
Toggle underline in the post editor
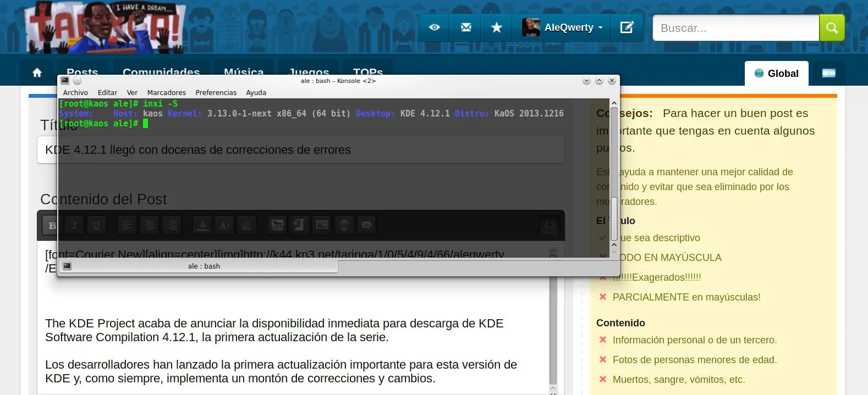[96, 225]
